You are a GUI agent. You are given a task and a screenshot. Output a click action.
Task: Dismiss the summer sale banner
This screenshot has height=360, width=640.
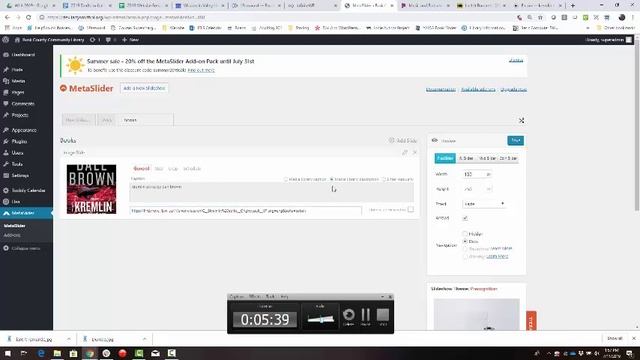516,60
